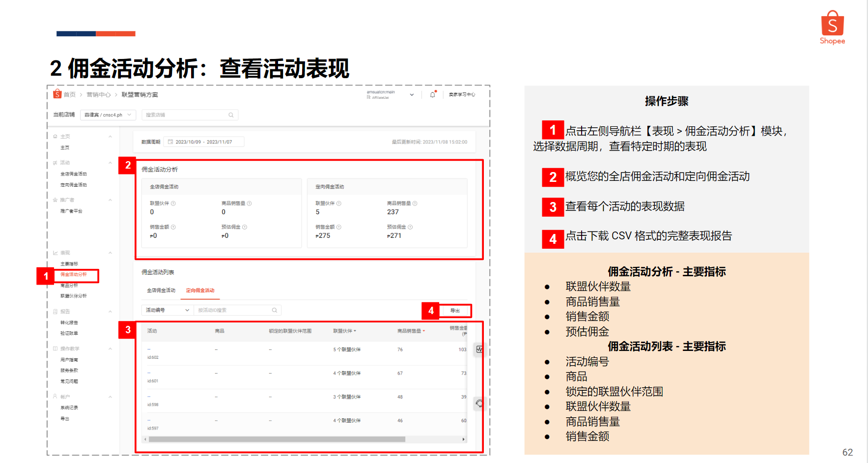Open 常见问题 in the sidebar

(x=69, y=381)
